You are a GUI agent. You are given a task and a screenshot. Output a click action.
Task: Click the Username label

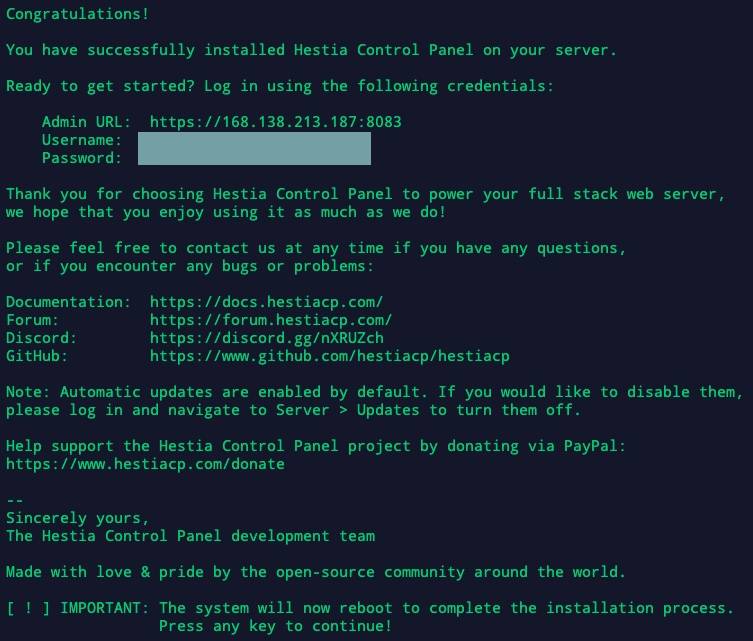(x=82, y=140)
